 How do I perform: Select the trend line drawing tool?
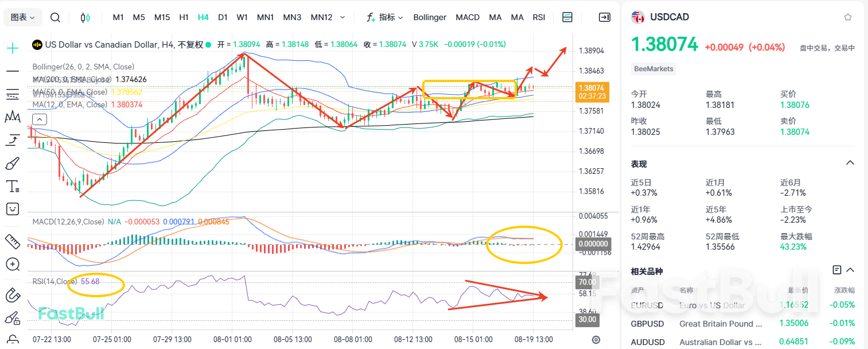(x=12, y=71)
